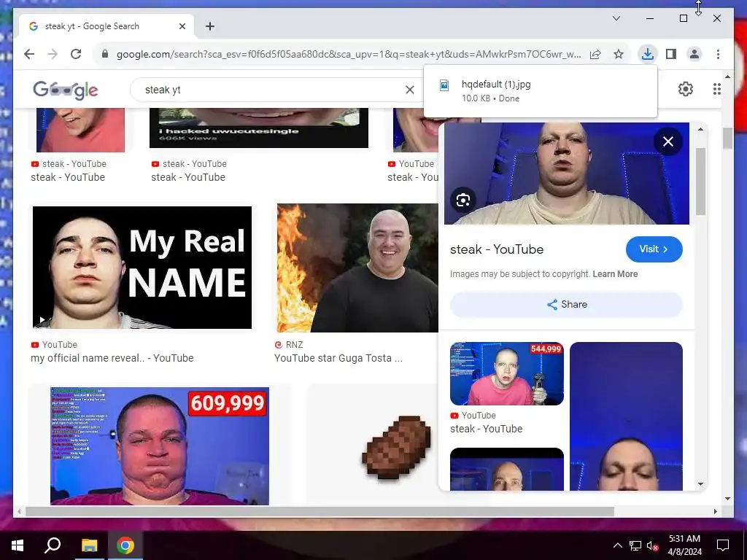Close the 'steak yt - Google Search' tab
This screenshot has width=747, height=560.
click(182, 26)
